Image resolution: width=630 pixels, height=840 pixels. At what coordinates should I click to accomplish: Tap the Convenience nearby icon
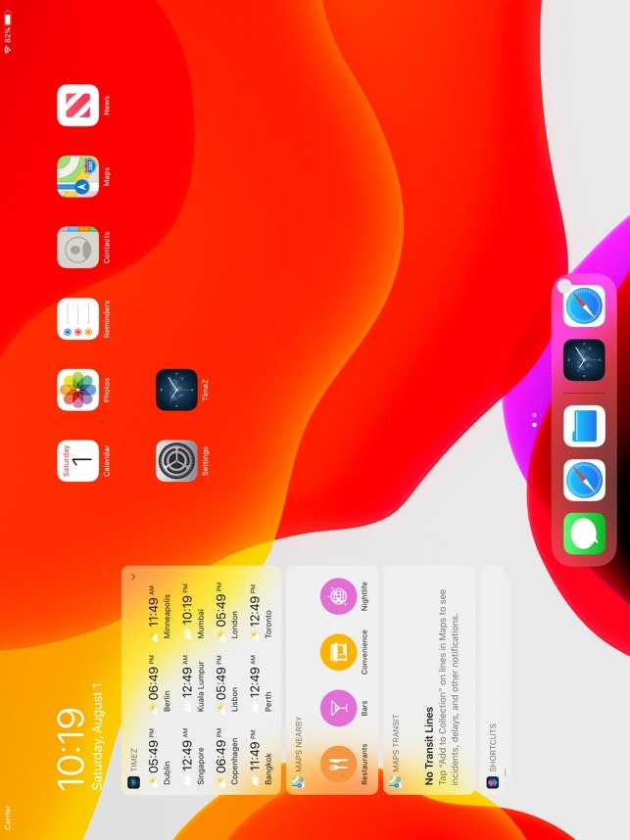338,652
